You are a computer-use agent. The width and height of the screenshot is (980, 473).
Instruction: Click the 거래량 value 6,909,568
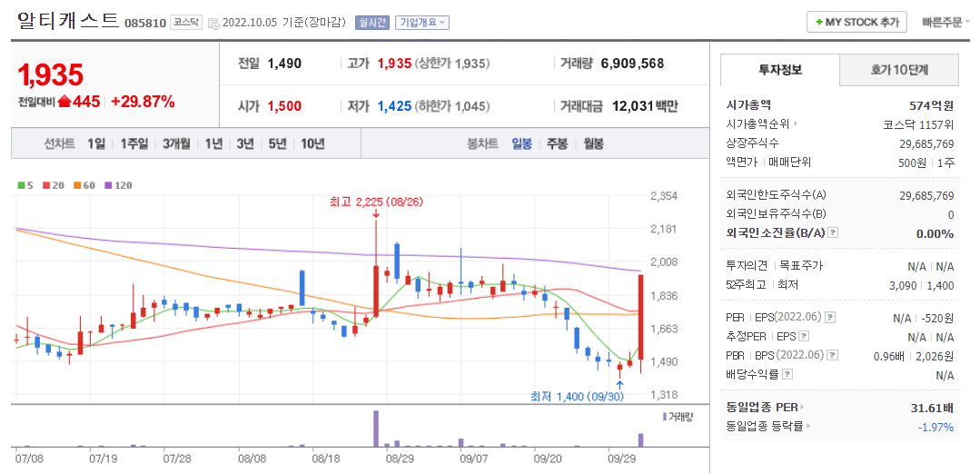[x=632, y=64]
